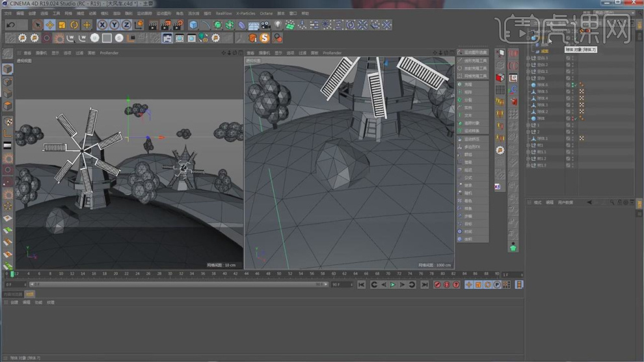Click ProRender in left viewport menu
Viewport: 644px width, 362px height.
[109, 53]
